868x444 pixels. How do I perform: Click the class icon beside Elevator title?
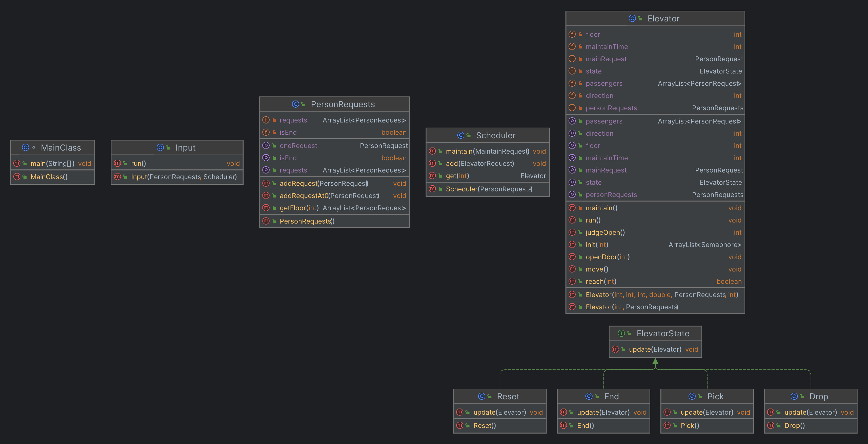632,19
